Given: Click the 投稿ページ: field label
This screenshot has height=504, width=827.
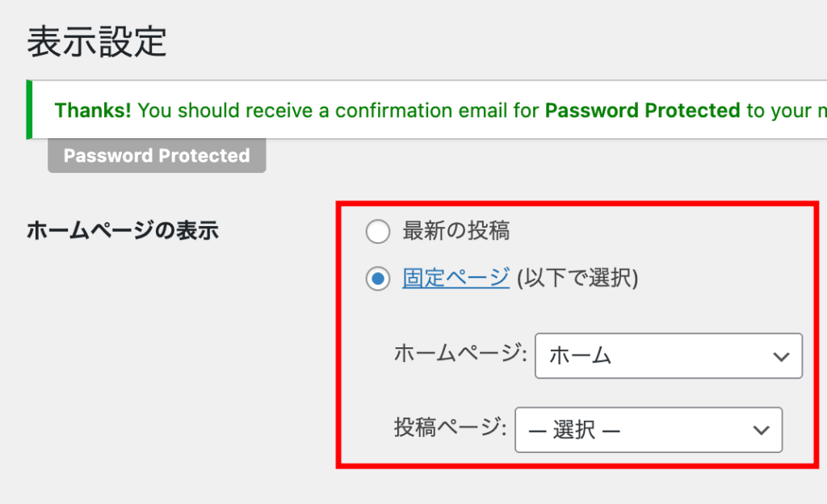Looking at the screenshot, I should 451,428.
